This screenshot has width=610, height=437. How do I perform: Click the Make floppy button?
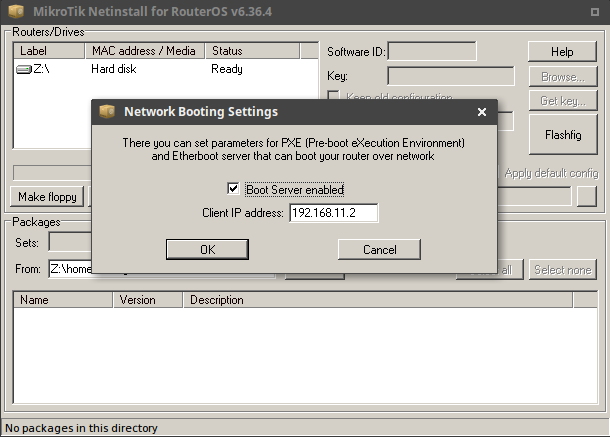point(47,197)
